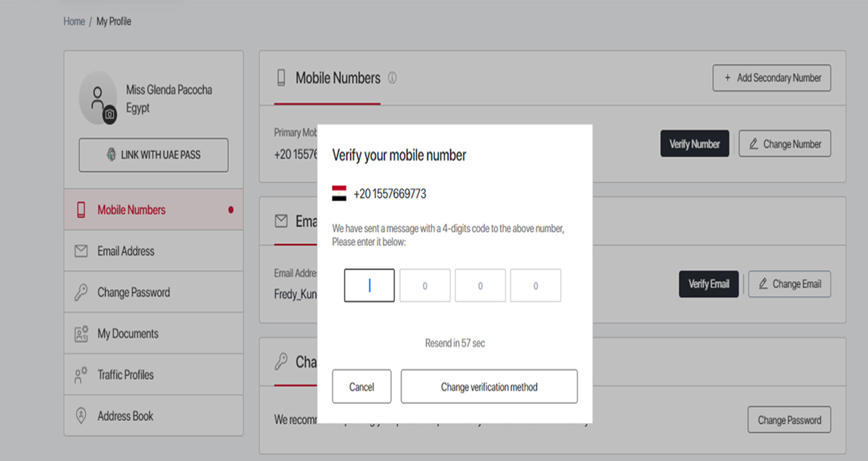Open the info tooltip next to Mobile Numbers
Image resolution: width=868 pixels, height=461 pixels.
click(x=392, y=77)
